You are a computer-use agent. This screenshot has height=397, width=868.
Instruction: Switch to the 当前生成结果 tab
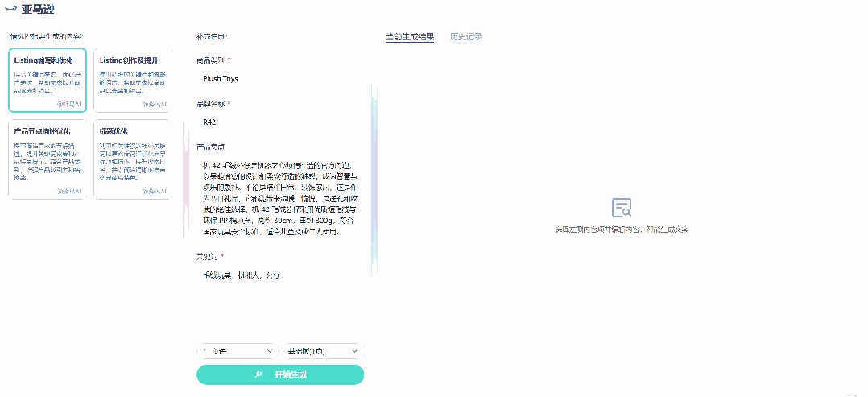410,37
